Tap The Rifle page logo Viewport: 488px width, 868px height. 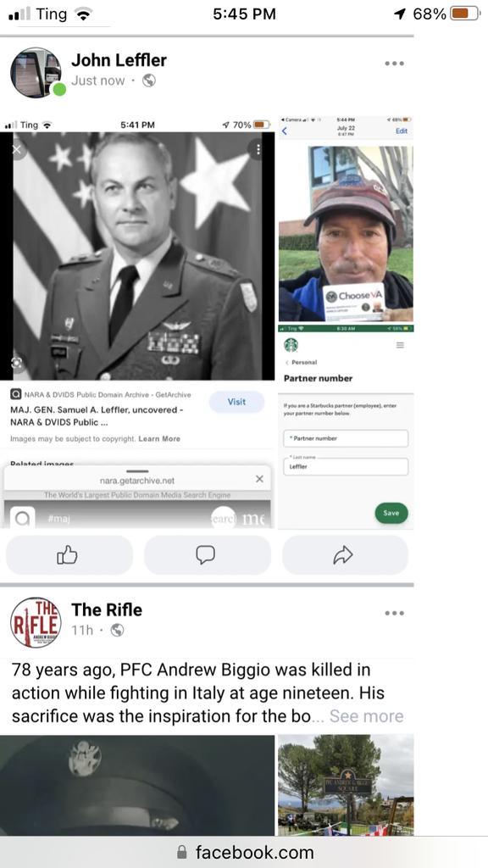[x=36, y=622]
